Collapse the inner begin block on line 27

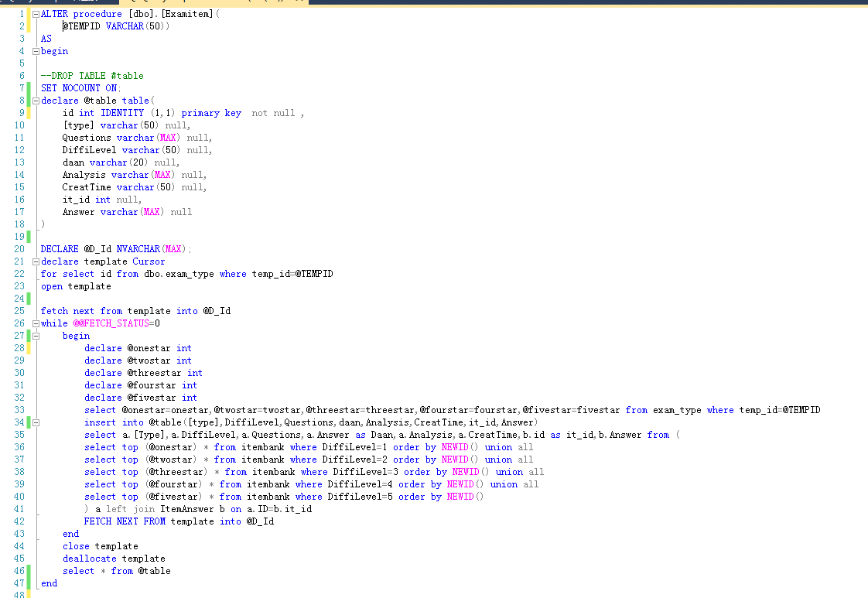click(36, 336)
